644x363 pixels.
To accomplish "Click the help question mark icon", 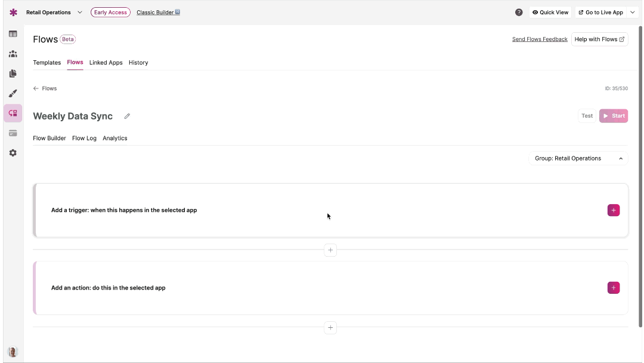I will [x=519, y=13].
